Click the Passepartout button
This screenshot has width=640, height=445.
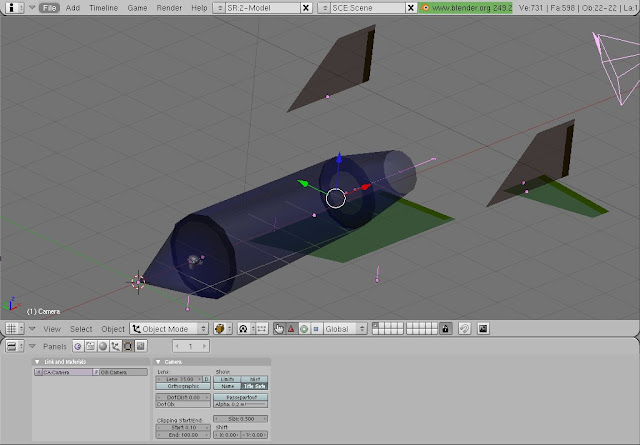[241, 396]
